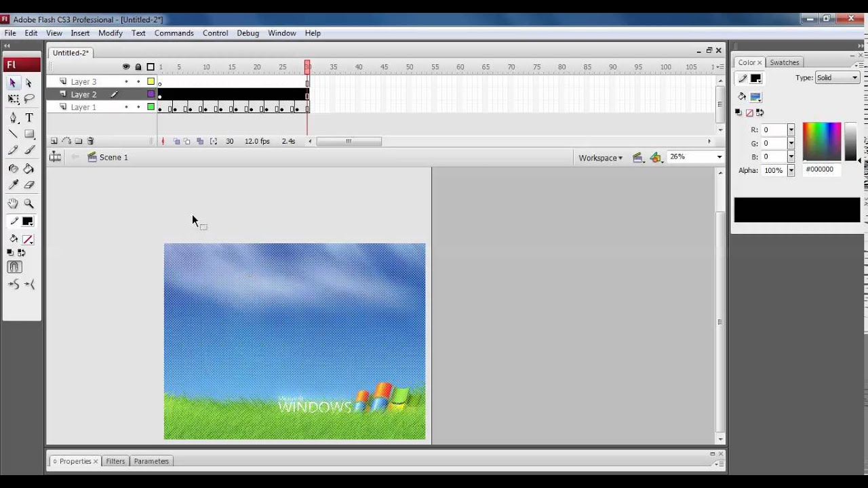The width and height of the screenshot is (868, 488).
Task: Switch to the Filters tab
Action: [115, 461]
